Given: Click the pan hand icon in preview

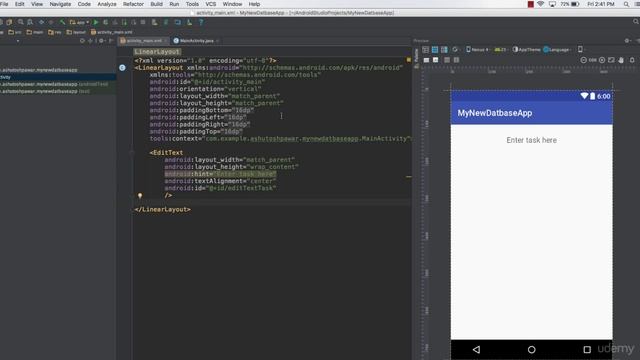Looking at the screenshot, I should point(621,60).
